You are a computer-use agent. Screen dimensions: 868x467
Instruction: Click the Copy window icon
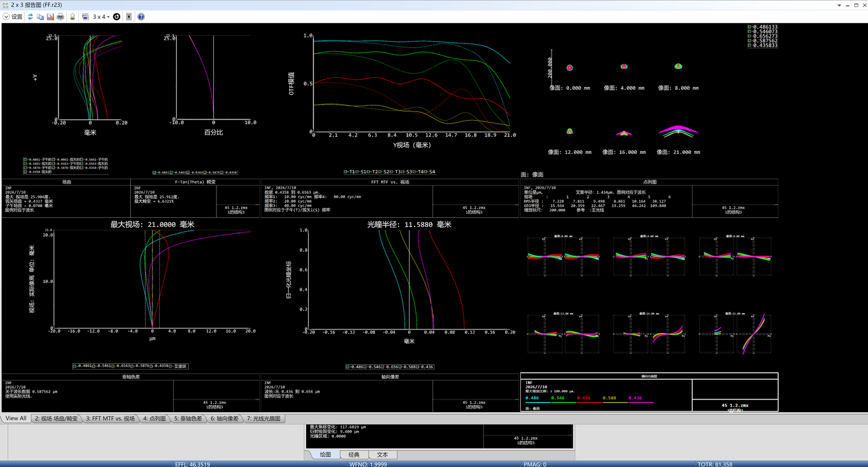(40, 17)
